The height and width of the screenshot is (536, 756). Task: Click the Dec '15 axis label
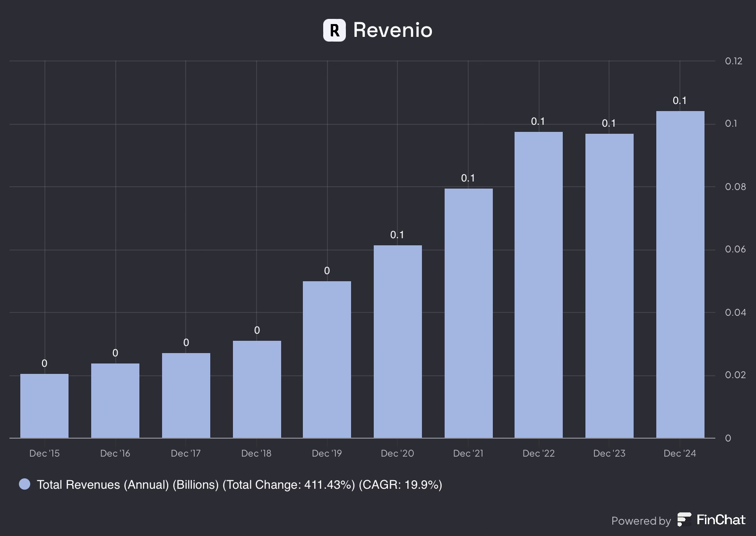click(x=44, y=453)
